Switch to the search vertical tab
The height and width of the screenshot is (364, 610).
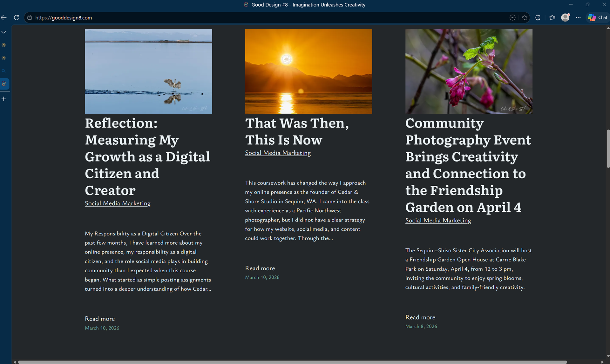click(4, 71)
